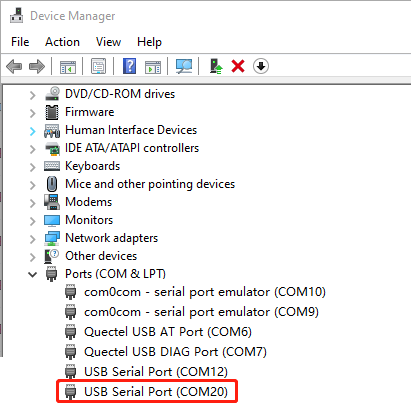Expand the Network adapters node
This screenshot has height=409, width=412.
click(32, 239)
